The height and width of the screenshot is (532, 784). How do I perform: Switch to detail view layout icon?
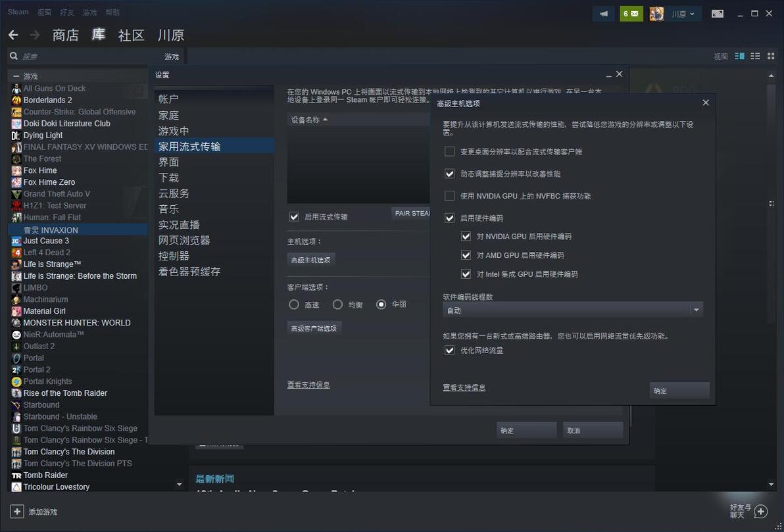739,56
